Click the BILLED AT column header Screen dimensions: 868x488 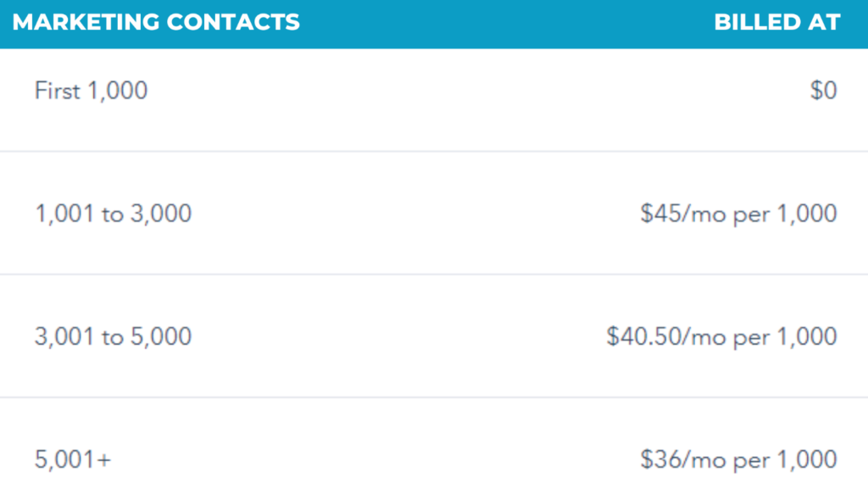[776, 22]
